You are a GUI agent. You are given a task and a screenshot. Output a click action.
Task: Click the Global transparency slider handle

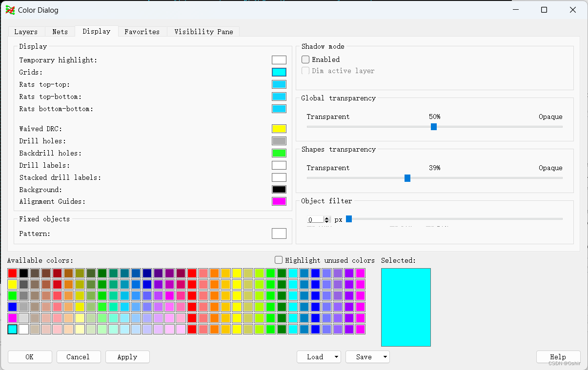coord(433,127)
